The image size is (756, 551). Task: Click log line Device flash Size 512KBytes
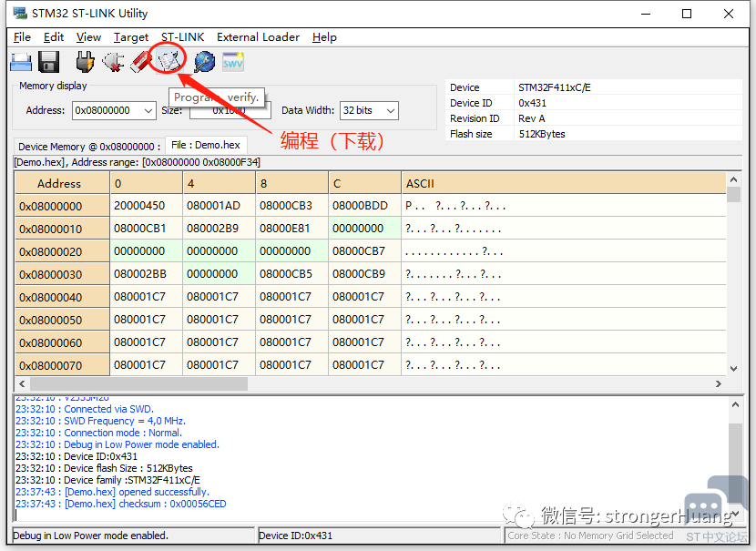pos(104,468)
